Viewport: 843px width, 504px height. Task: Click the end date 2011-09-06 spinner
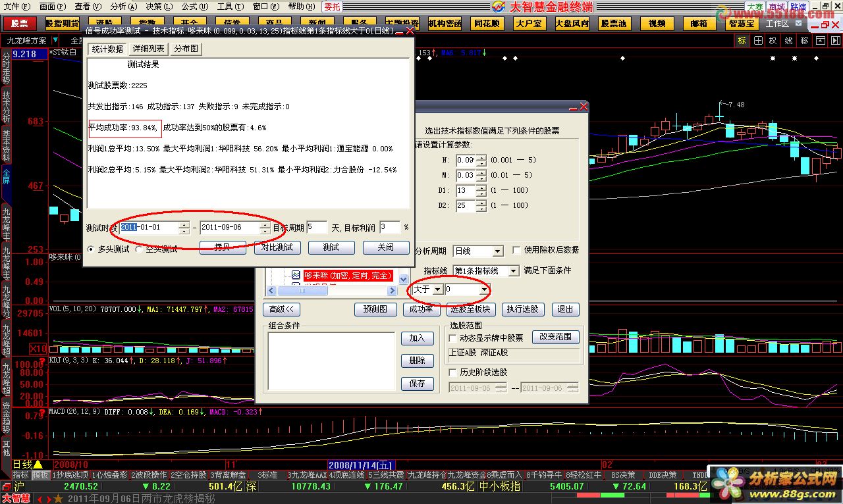[x=265, y=228]
